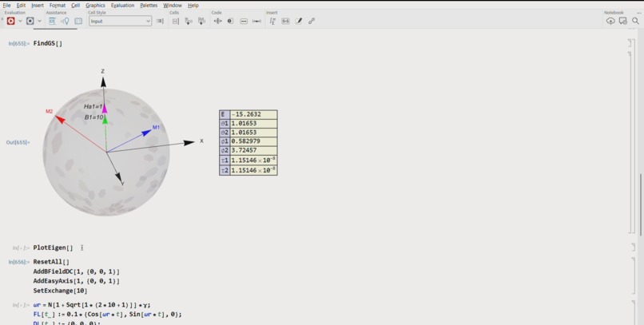Open the Cell menu

[x=76, y=6]
